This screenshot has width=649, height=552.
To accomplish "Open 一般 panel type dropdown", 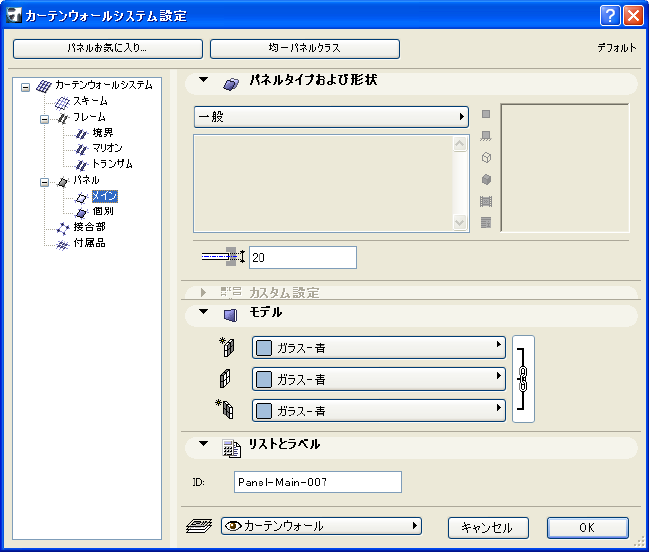I will pyautogui.click(x=331, y=117).
